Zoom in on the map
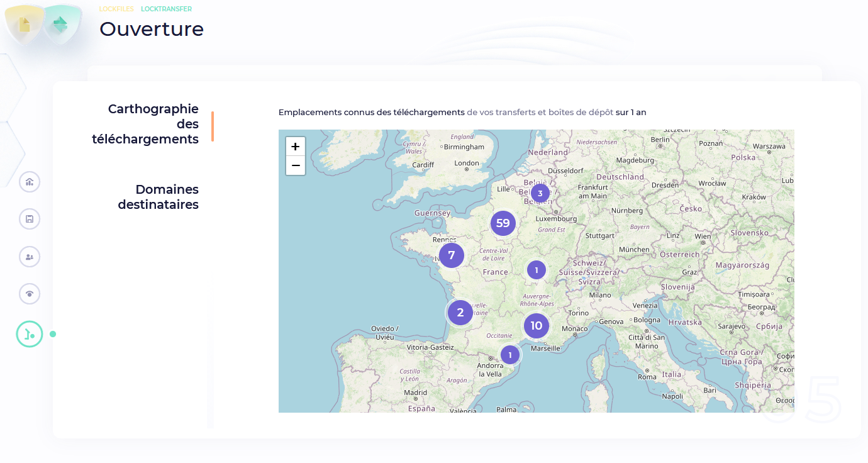Viewport: 868px width, 463px height. [x=296, y=147]
